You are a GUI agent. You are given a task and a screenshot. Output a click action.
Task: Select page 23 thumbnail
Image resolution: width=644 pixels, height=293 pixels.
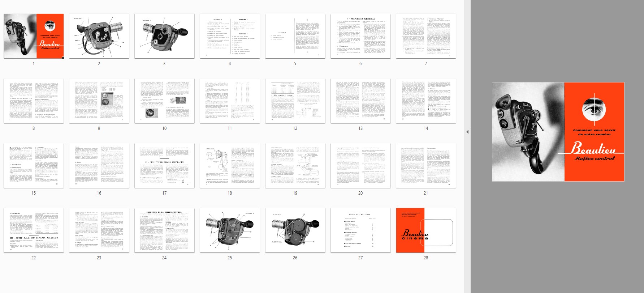[x=99, y=230]
